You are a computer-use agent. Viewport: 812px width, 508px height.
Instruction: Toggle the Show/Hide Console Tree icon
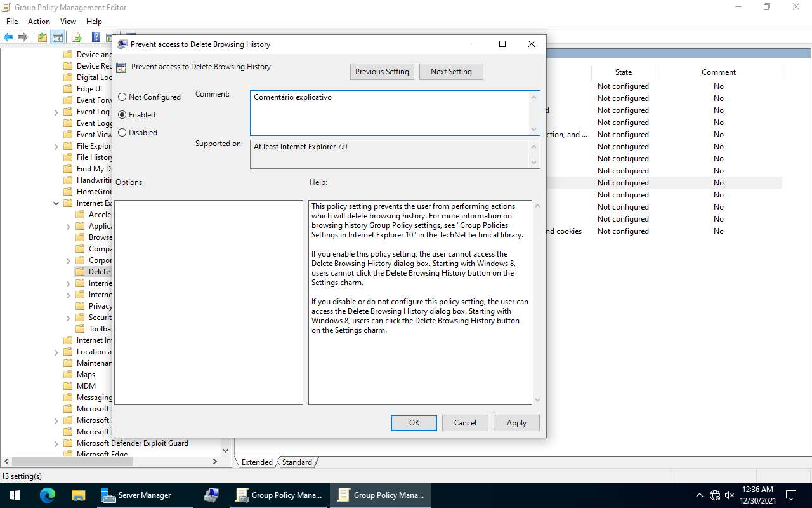tap(58, 37)
